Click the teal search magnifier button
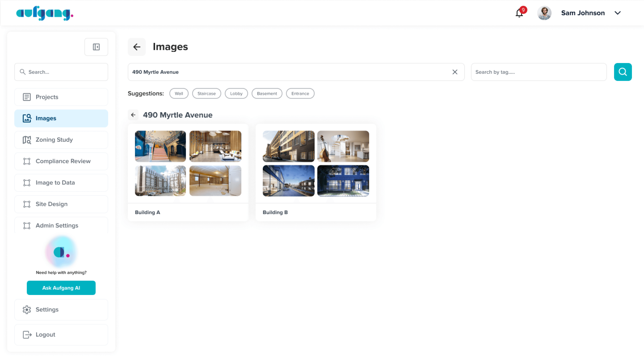644x358 pixels. coord(623,72)
